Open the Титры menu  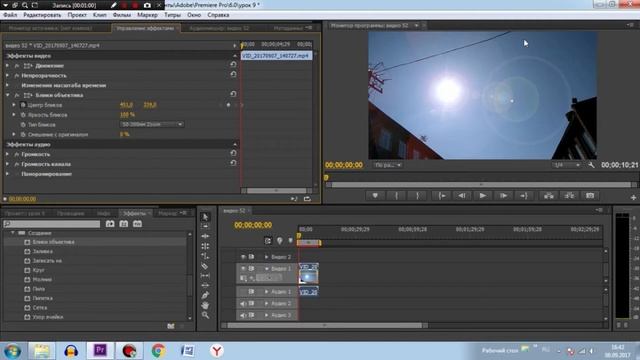(172, 15)
